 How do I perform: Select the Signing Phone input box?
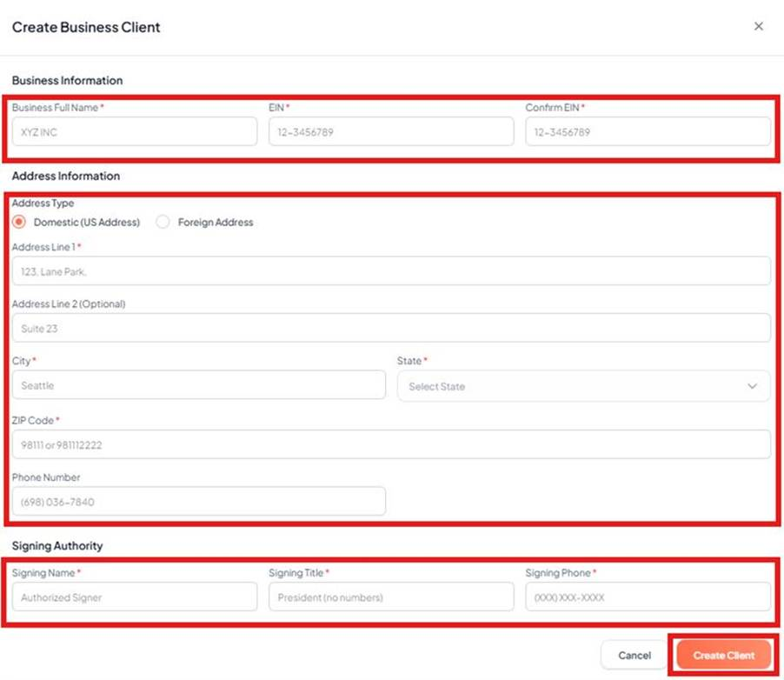(x=648, y=597)
